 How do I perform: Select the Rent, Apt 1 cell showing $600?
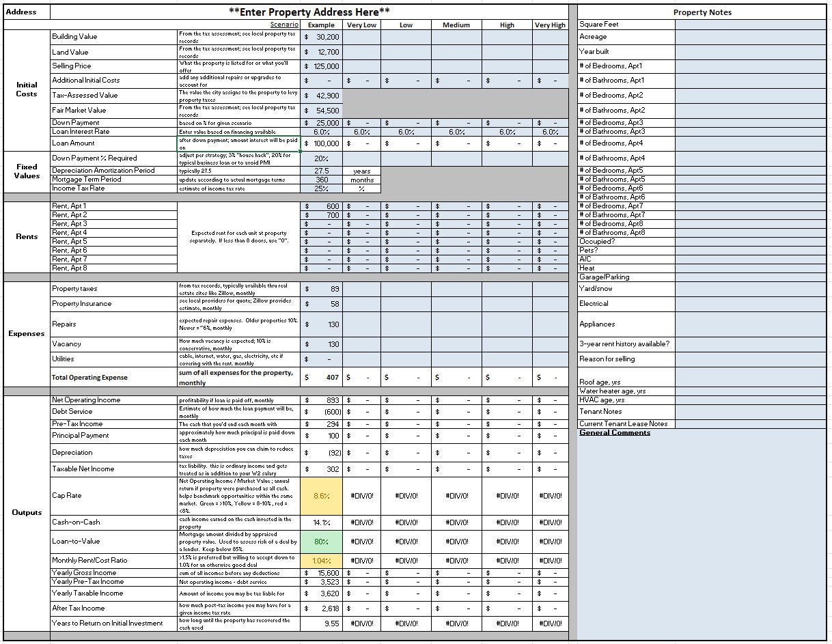tap(321, 206)
